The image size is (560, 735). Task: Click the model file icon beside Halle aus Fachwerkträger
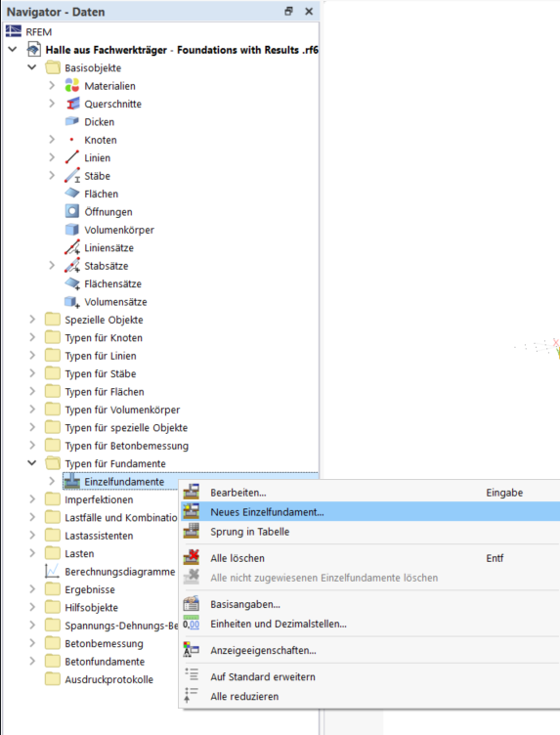coord(33,49)
